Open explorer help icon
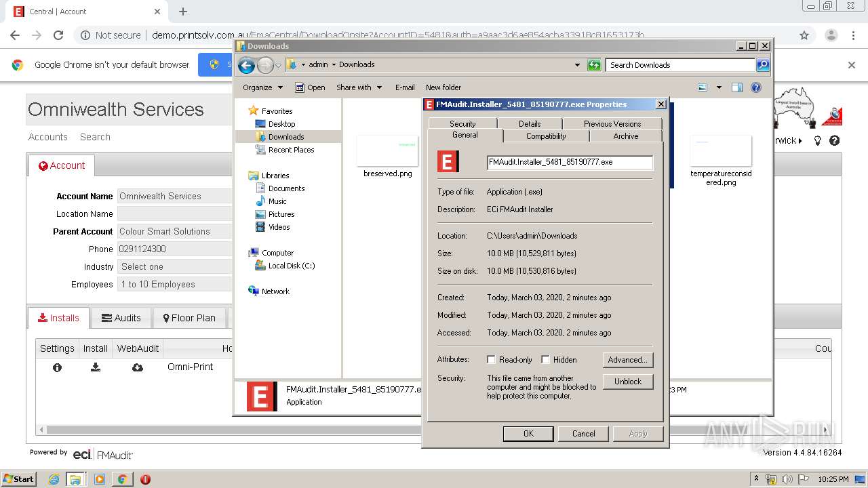868x488 pixels. click(756, 87)
